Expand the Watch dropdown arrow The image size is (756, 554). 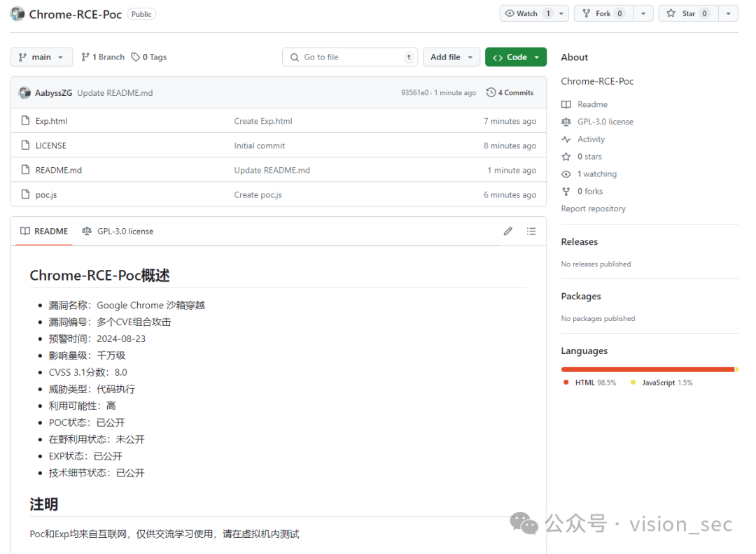click(x=561, y=13)
